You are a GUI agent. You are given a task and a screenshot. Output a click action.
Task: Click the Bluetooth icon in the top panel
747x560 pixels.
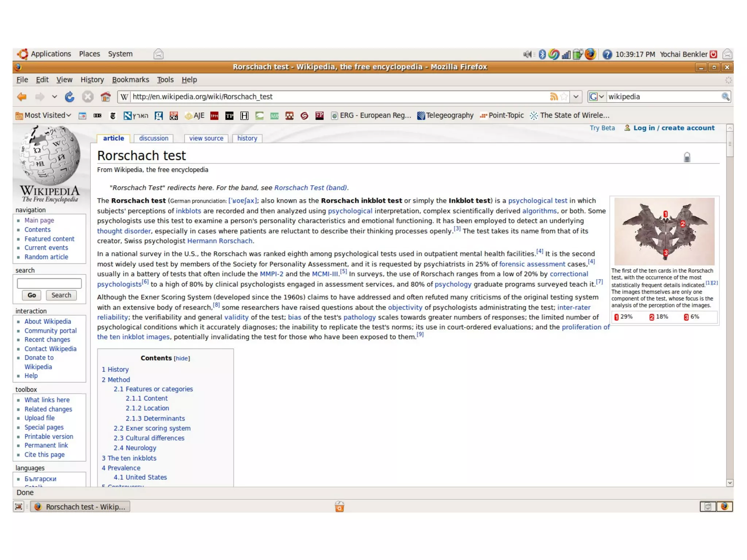point(542,54)
